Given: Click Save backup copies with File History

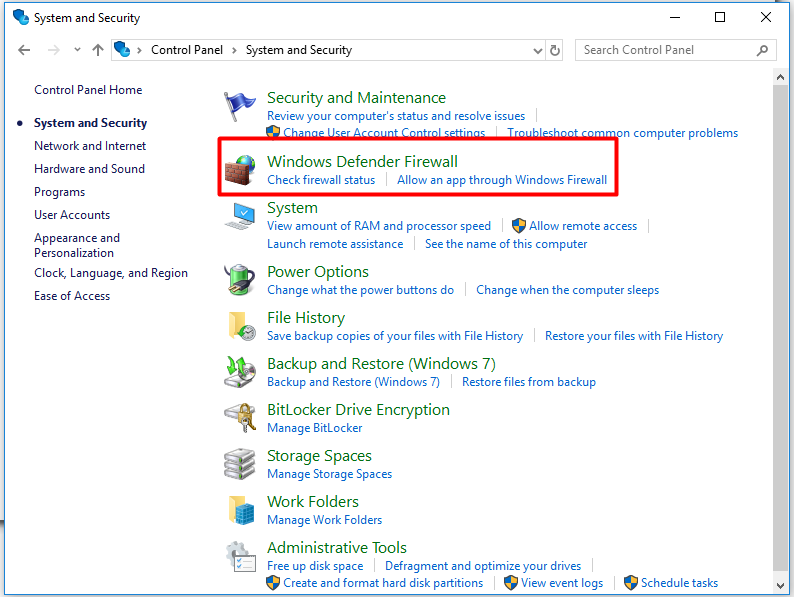Looking at the screenshot, I should point(395,336).
